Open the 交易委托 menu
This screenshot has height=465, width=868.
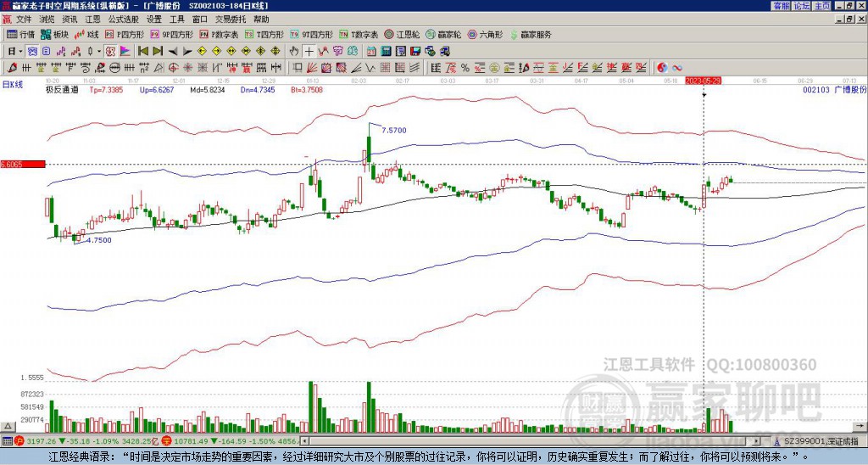pyautogui.click(x=231, y=20)
